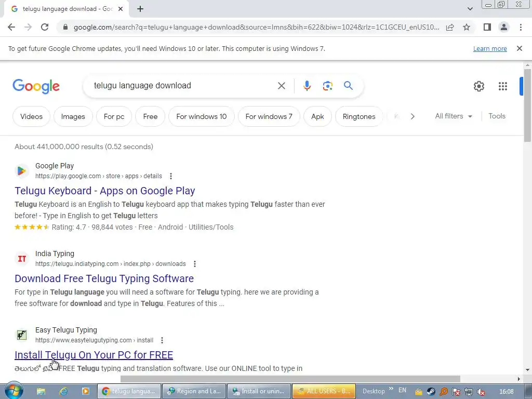Click the horizontal scrollbar thumb
This screenshot has width=532, height=399.
pos(290,379)
